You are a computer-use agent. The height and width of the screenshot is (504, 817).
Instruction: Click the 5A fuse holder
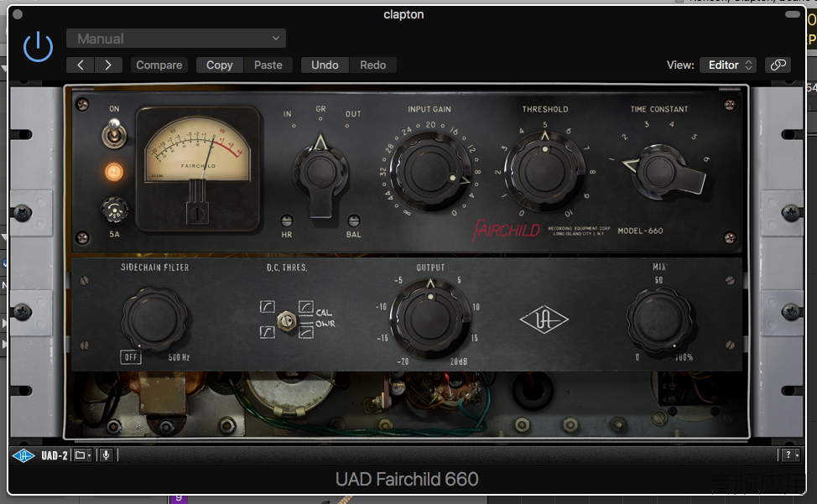coord(114,210)
